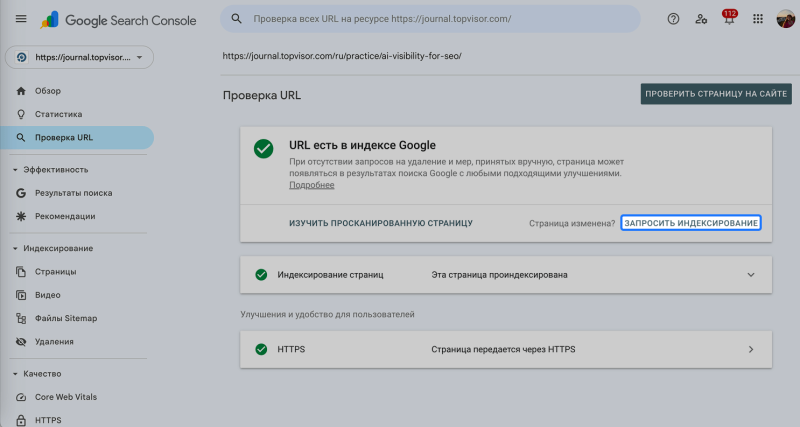Open the Google apps grid
The width and height of the screenshot is (800, 427).
757,19
